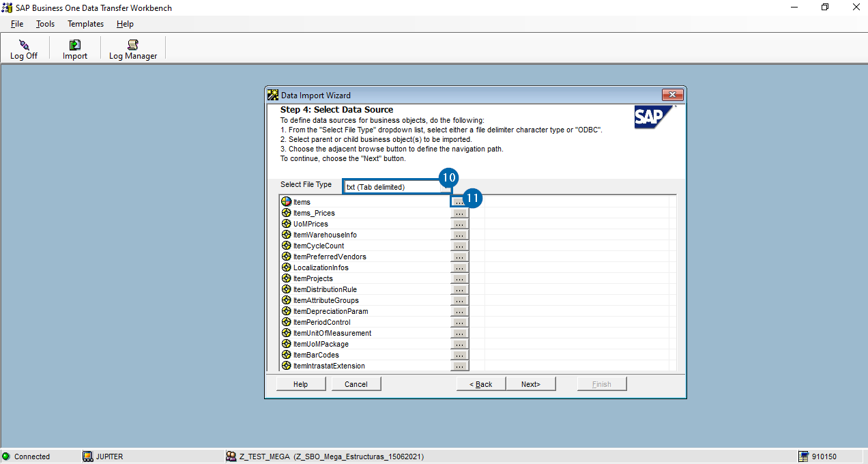
Task: Pick the UoMPrices object icon
Action: 287,224
